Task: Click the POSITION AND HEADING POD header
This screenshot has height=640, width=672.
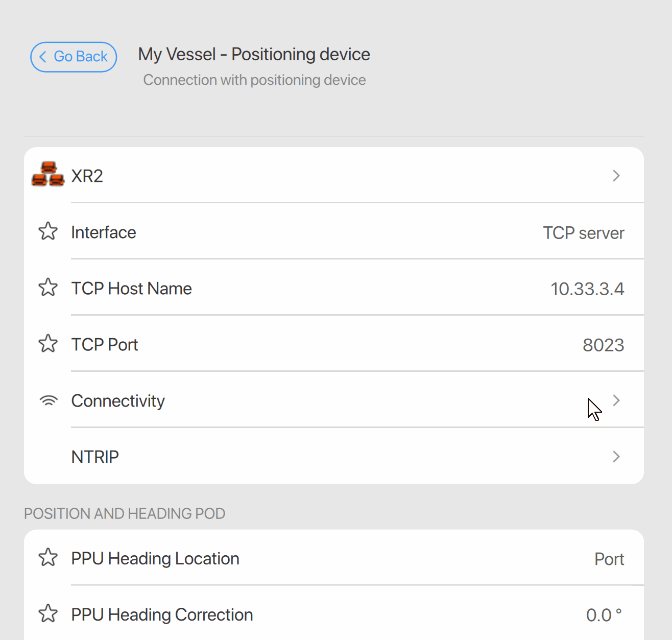Action: coord(125,513)
